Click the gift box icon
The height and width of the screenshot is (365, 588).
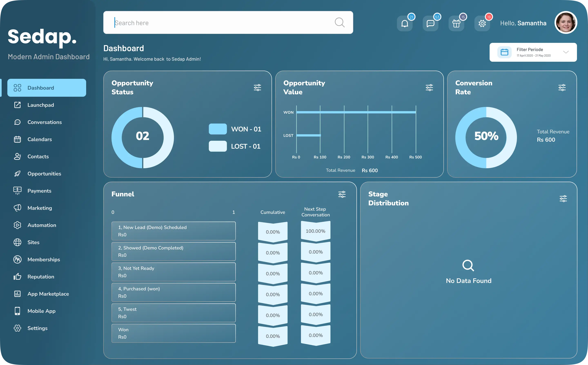click(x=456, y=23)
